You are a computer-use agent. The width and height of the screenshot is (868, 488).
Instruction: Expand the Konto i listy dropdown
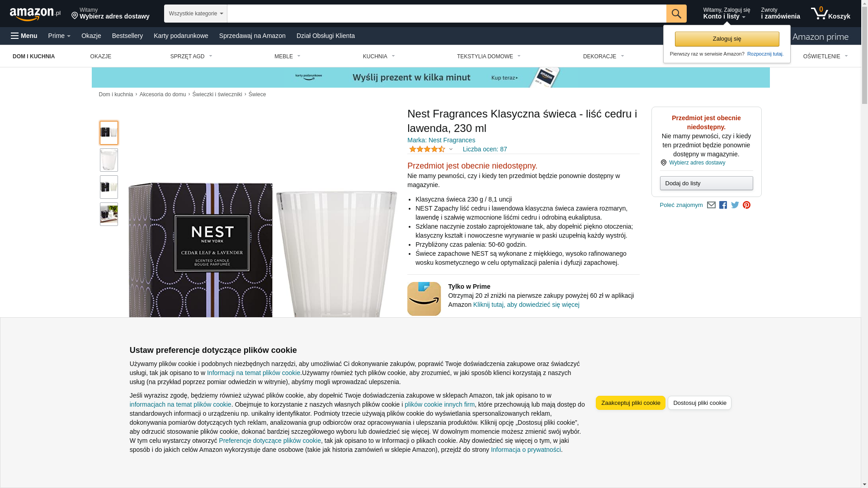click(726, 14)
